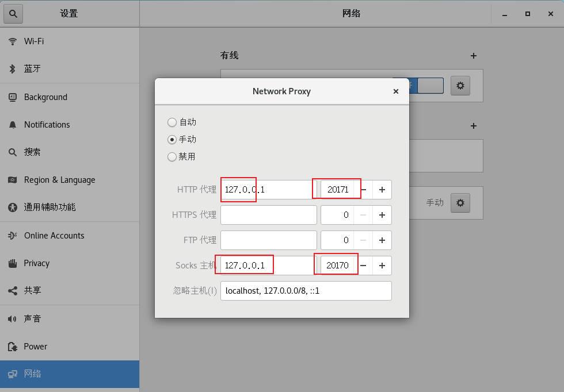Open the 搜索 search settings panel
564x392 pixels.
[x=70, y=152]
